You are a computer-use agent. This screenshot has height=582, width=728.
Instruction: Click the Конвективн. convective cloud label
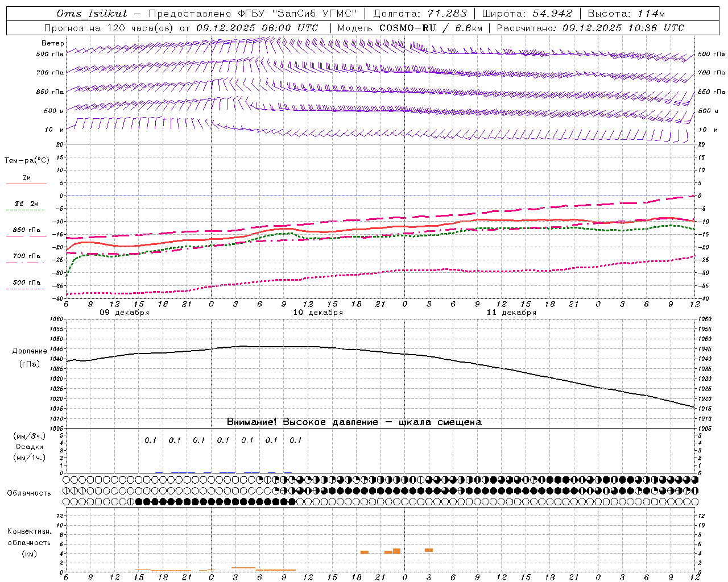(x=29, y=531)
